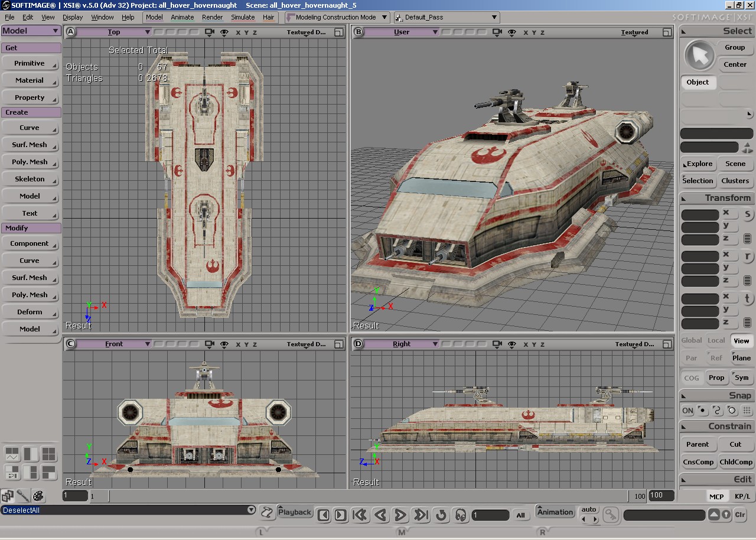
Task: Click the timeline end frame field showing 100
Action: pos(660,496)
